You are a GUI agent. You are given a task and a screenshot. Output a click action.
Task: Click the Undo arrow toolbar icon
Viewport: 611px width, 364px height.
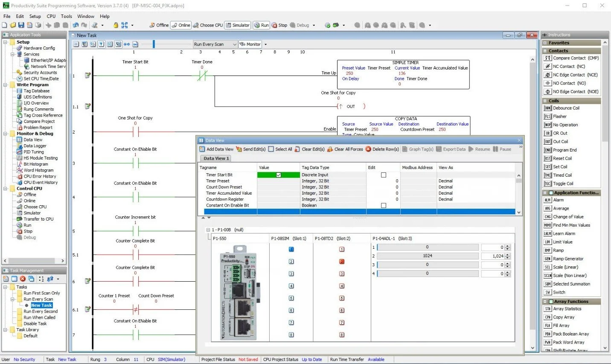(x=76, y=25)
